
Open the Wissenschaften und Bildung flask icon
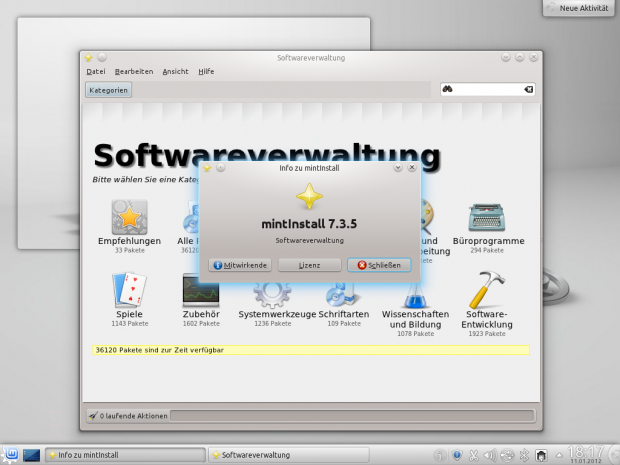[x=415, y=296]
